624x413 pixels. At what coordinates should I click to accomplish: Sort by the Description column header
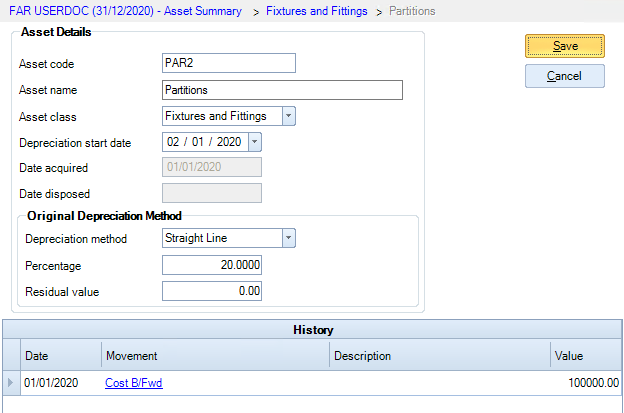(440, 355)
